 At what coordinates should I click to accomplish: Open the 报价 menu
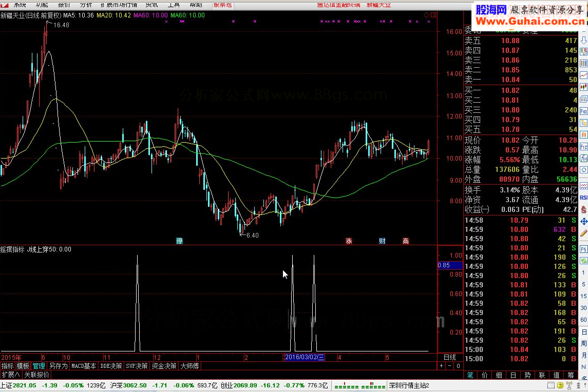tap(64, 5)
